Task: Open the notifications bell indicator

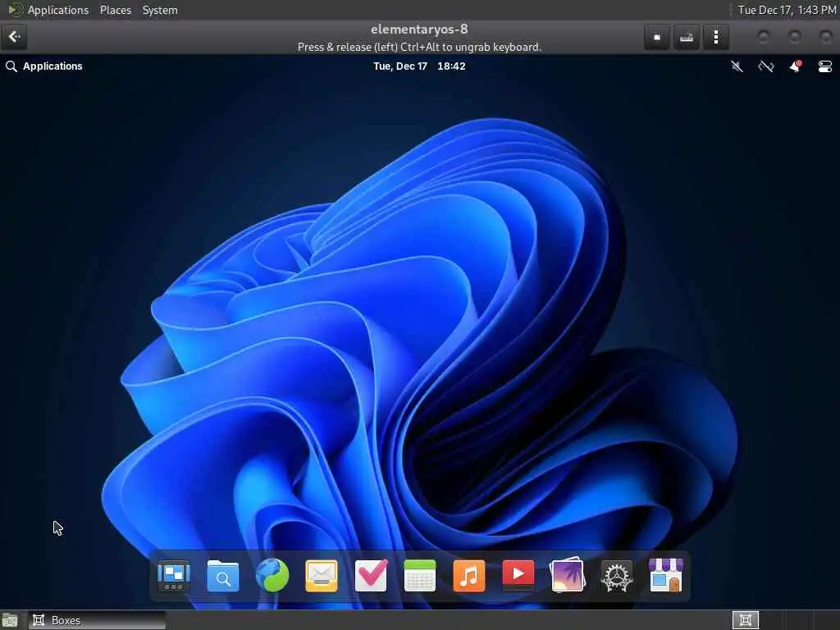Action: [796, 66]
